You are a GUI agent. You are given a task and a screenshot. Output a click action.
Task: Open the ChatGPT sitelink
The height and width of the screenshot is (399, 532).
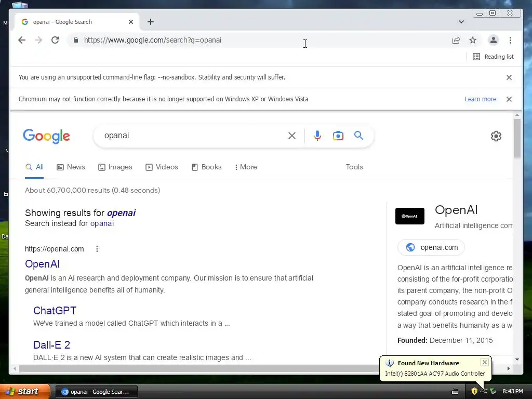(55, 311)
